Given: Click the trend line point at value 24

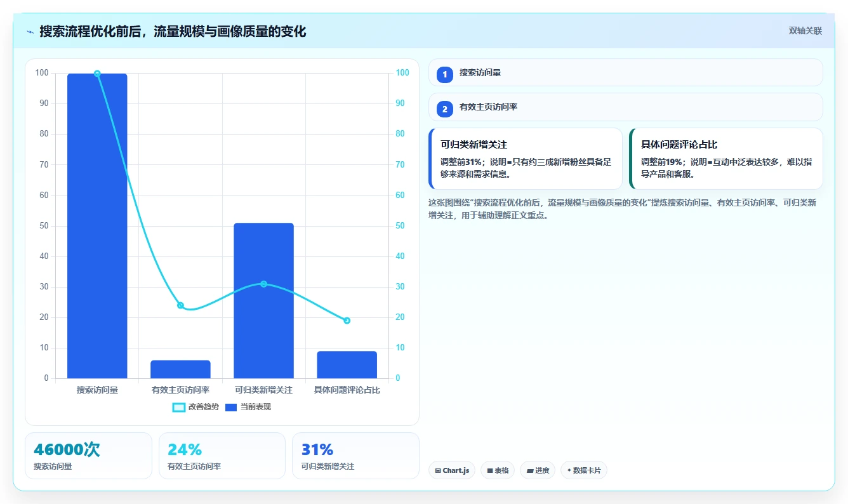Looking at the screenshot, I should (x=180, y=305).
